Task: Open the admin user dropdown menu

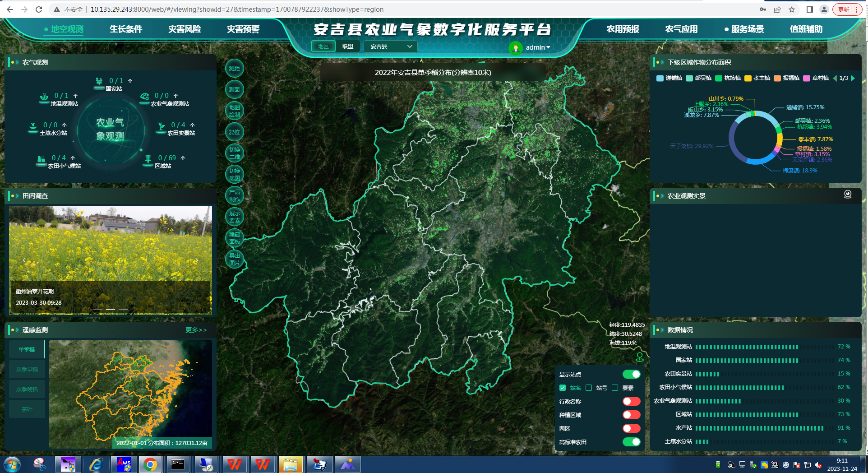Action: coord(537,47)
